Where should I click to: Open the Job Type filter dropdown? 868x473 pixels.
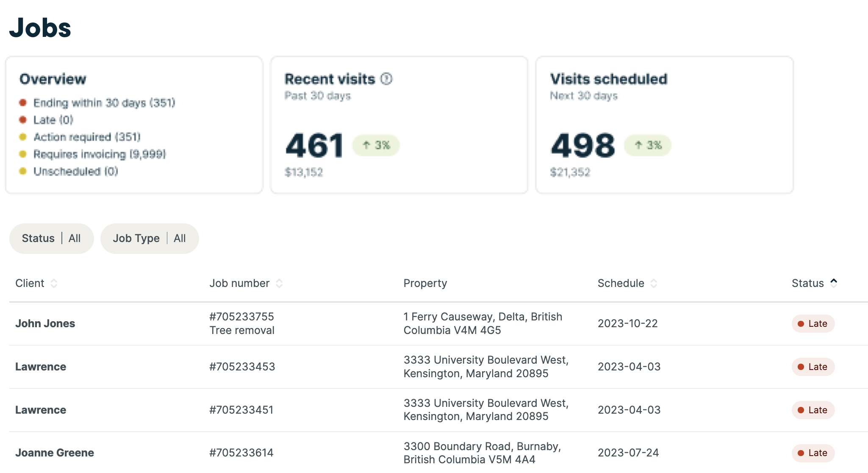pyautogui.click(x=149, y=239)
